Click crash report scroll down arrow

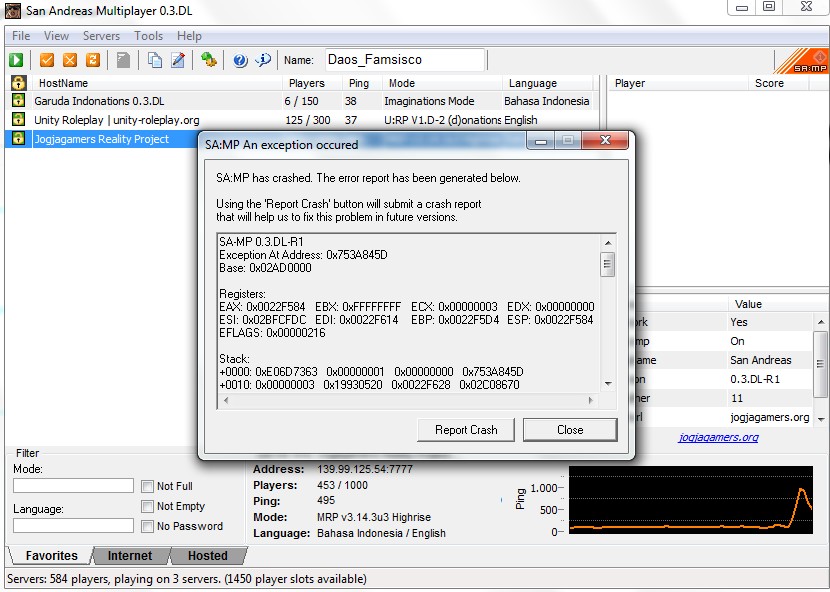coord(608,384)
